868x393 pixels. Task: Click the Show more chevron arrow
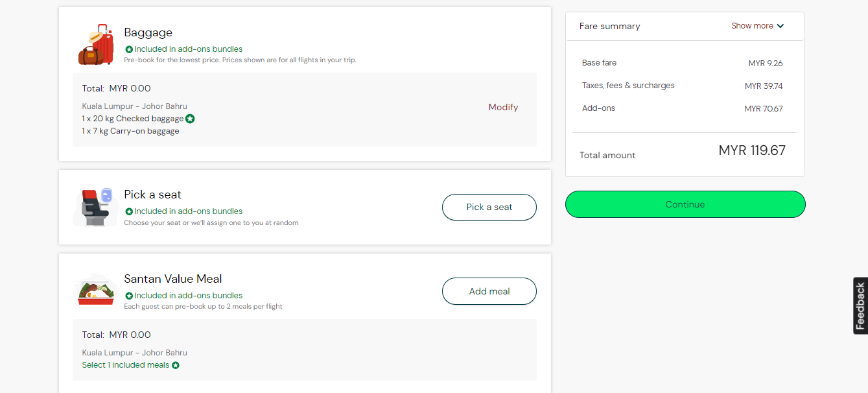[x=780, y=26]
